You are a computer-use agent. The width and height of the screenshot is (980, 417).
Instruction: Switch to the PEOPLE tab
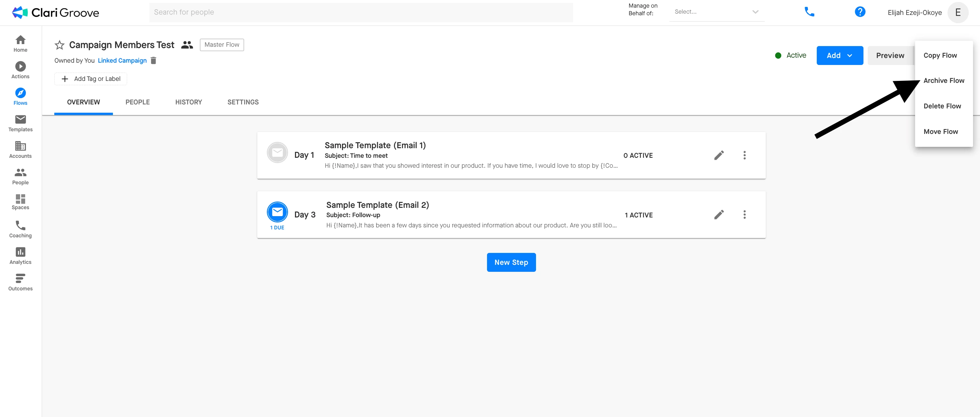pos(137,102)
